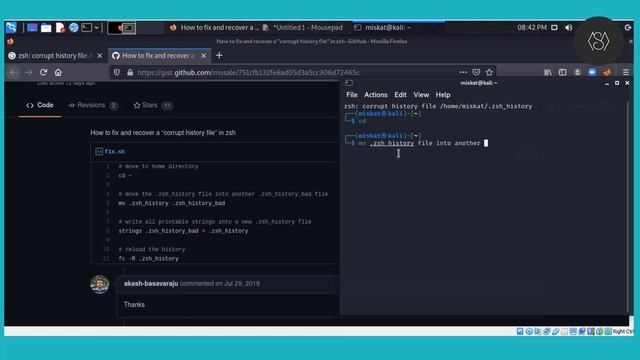The width and height of the screenshot is (640, 360).
Task: Click the orange fox extension icon
Action: (x=607, y=72)
